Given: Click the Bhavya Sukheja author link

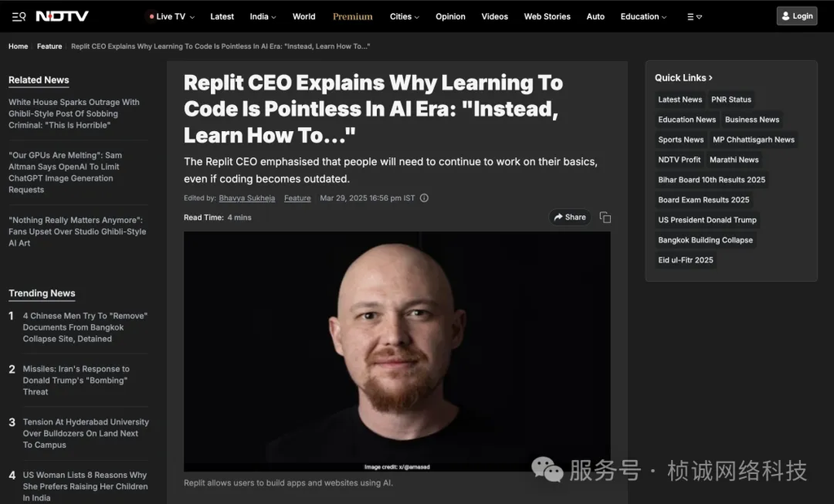Looking at the screenshot, I should (247, 198).
